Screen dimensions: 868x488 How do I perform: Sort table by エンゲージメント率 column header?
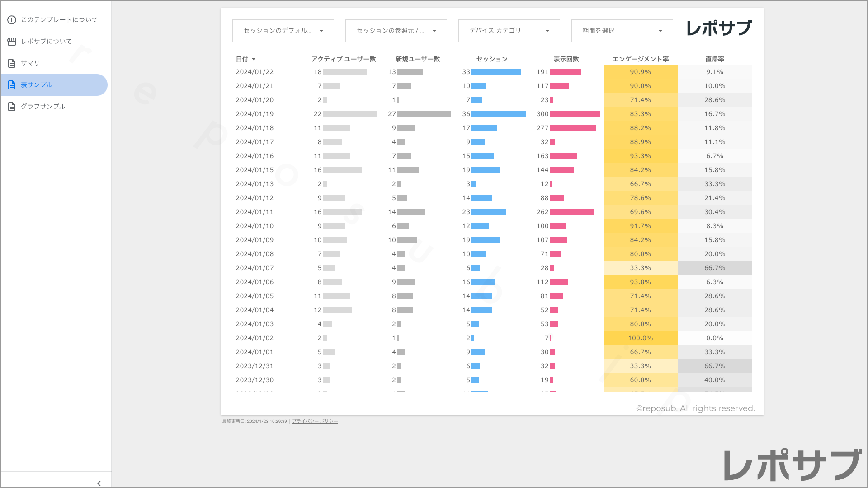point(640,59)
